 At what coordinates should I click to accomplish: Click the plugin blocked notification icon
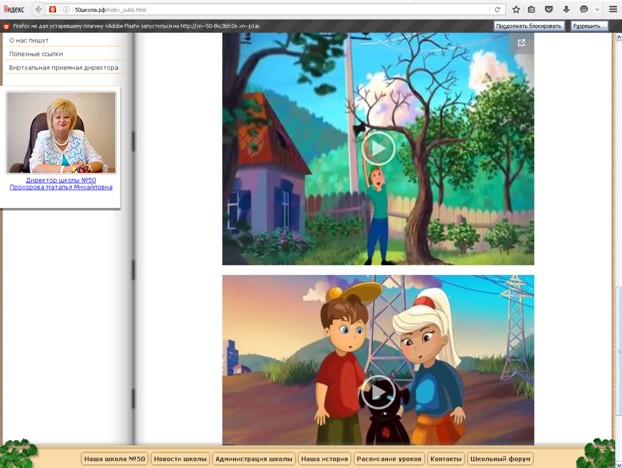point(6,26)
